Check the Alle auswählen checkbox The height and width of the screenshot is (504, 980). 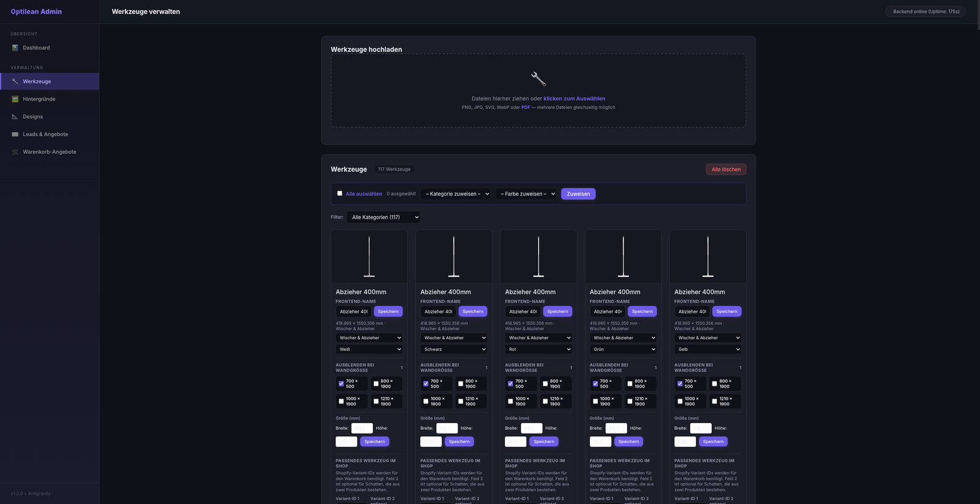pos(340,194)
